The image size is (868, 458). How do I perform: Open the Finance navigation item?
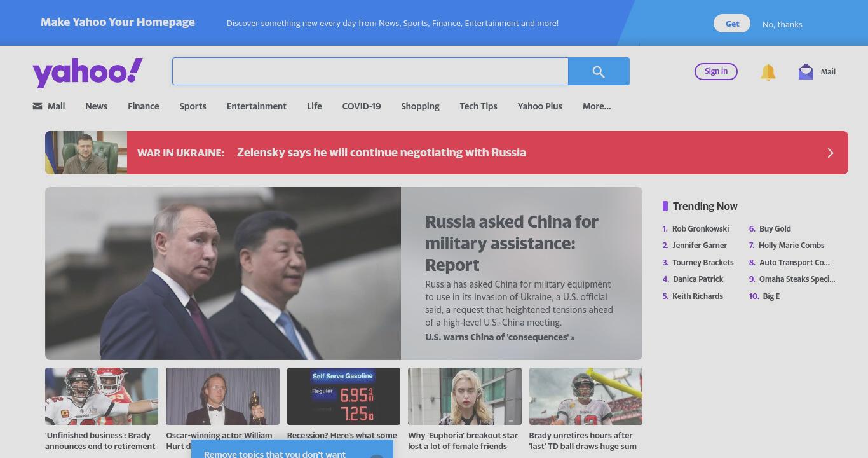(144, 106)
